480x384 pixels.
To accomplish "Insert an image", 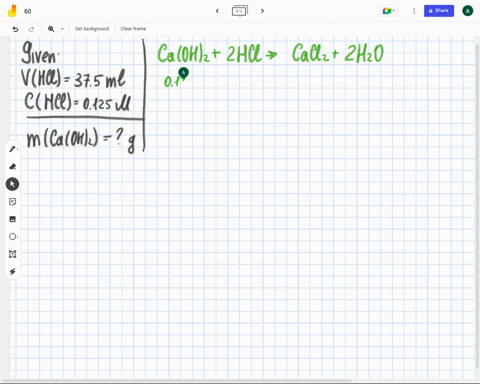I will 13,219.
